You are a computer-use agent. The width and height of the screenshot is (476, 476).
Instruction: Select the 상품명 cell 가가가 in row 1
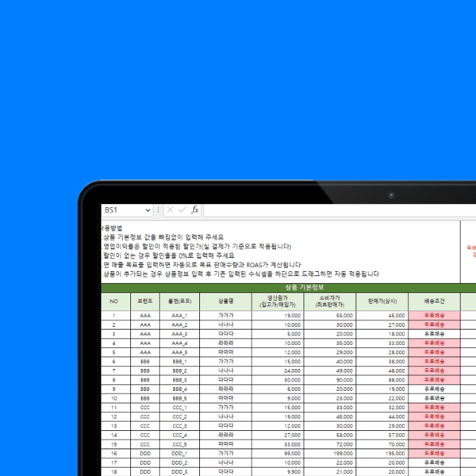(x=225, y=316)
